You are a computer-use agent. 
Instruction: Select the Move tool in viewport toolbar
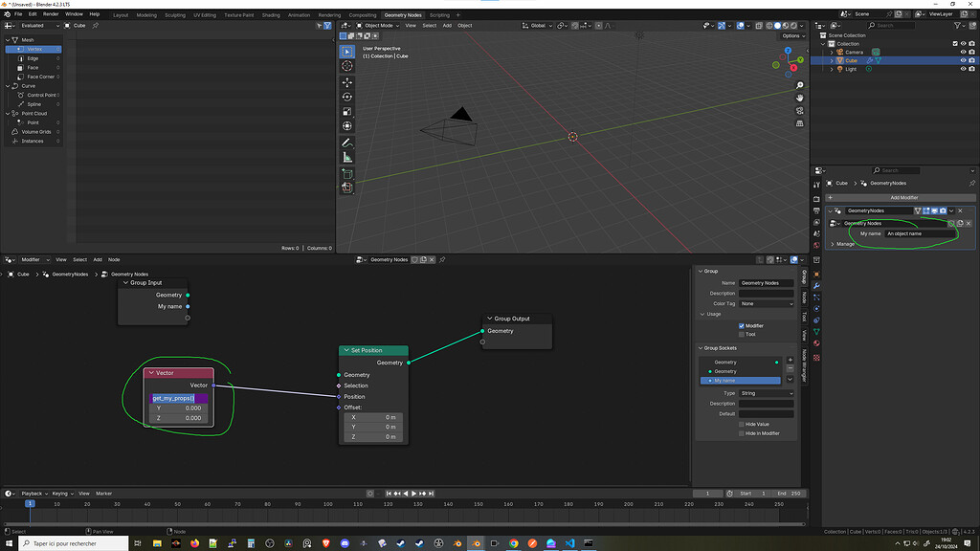(x=346, y=82)
